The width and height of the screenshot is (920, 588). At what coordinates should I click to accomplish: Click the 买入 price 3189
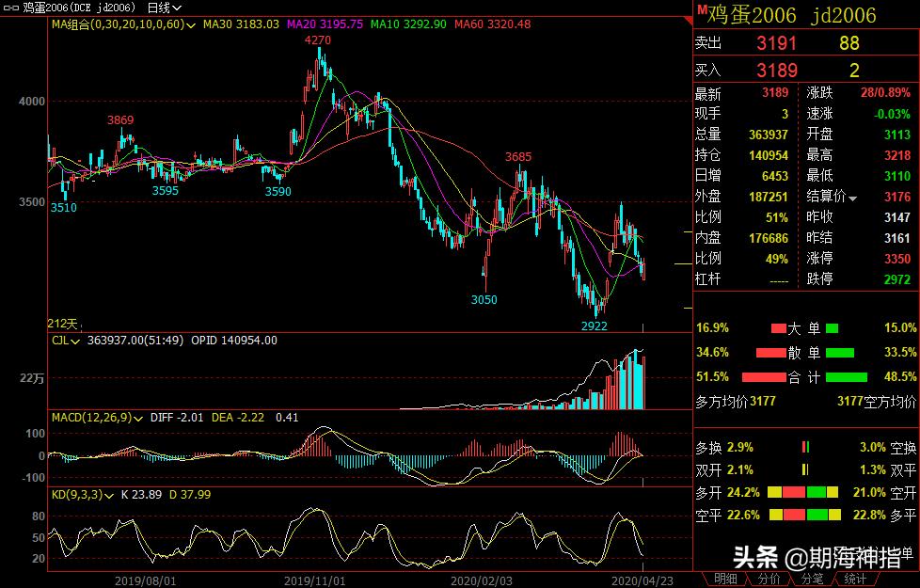click(777, 71)
